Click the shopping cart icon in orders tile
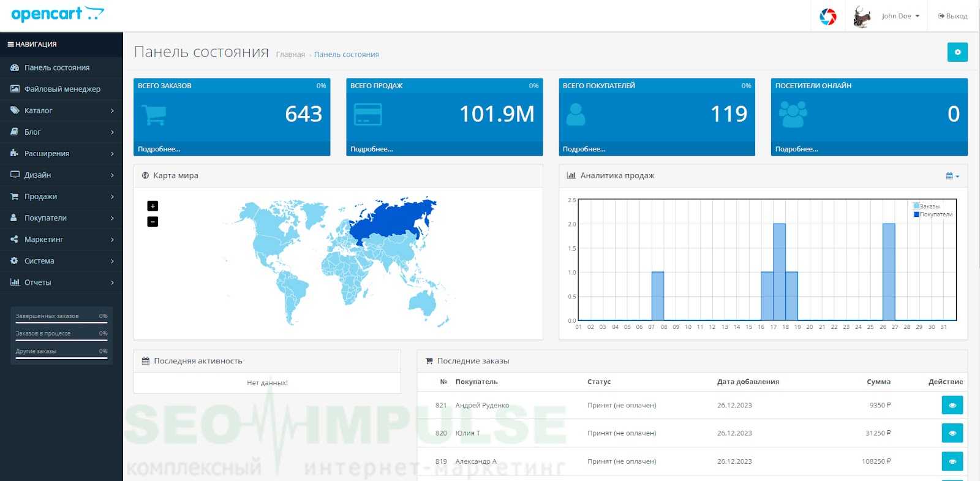980x481 pixels. 154,115
